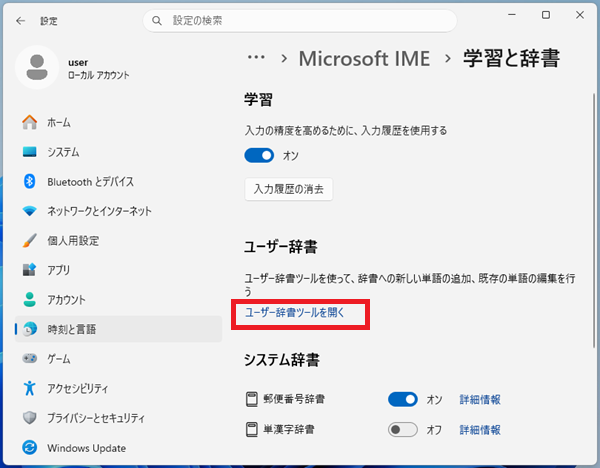Viewport: 600px width, 468px height.
Task: Click the Home icon in sidebar
Action: (x=29, y=122)
